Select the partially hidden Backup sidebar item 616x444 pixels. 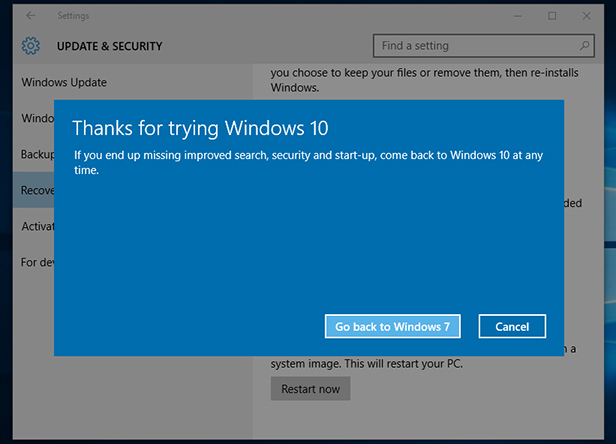37,154
